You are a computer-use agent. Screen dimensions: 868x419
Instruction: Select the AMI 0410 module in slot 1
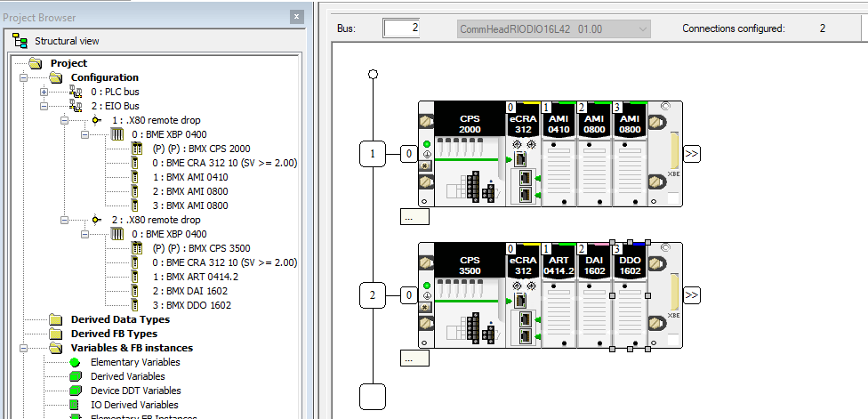coord(559,153)
